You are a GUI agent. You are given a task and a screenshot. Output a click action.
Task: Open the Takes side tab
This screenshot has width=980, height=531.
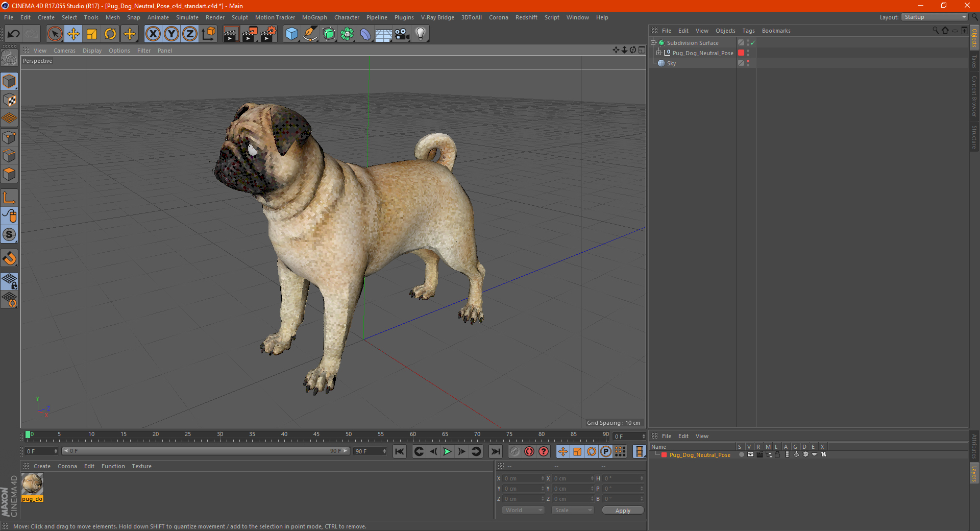tap(974, 62)
